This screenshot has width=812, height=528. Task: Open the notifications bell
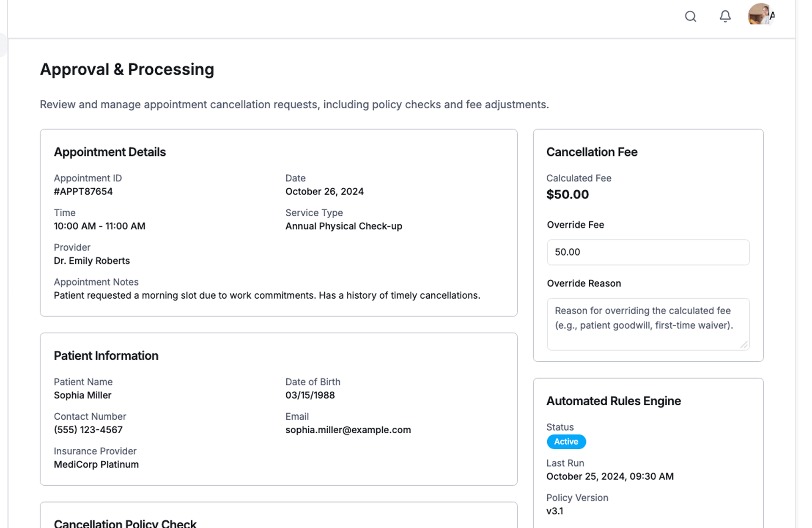coord(725,16)
